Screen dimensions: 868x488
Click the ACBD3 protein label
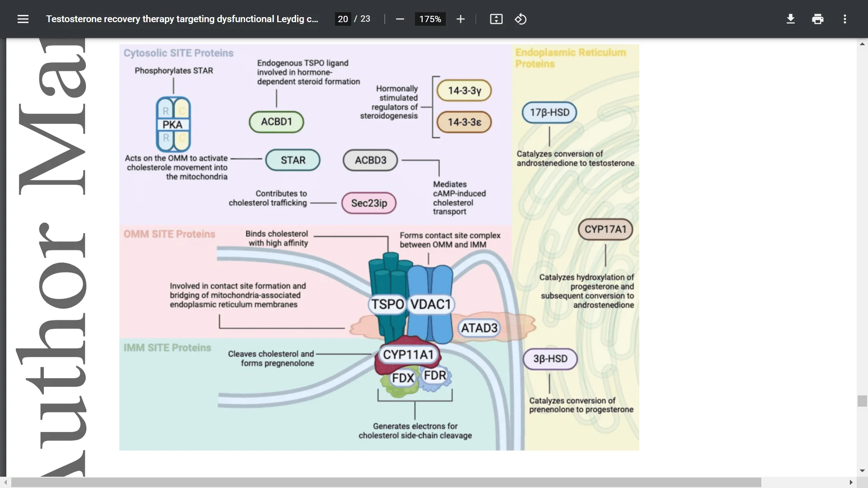371,160
